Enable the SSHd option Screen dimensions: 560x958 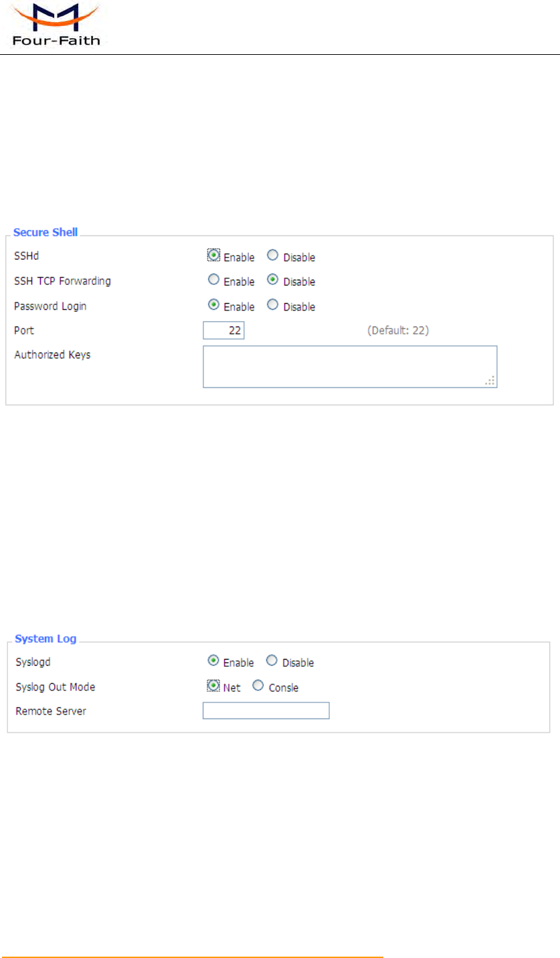pyautogui.click(x=213, y=255)
